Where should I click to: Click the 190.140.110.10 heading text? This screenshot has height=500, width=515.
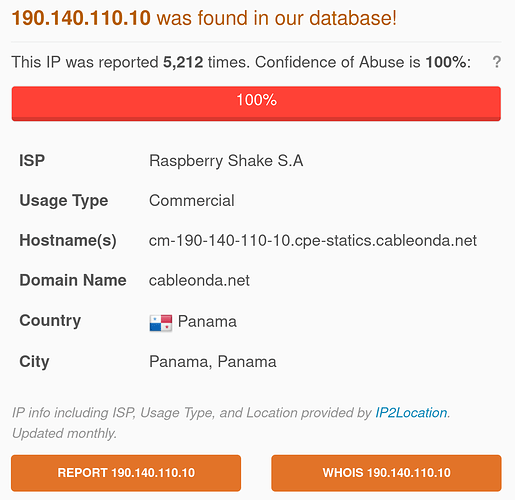coord(81,18)
